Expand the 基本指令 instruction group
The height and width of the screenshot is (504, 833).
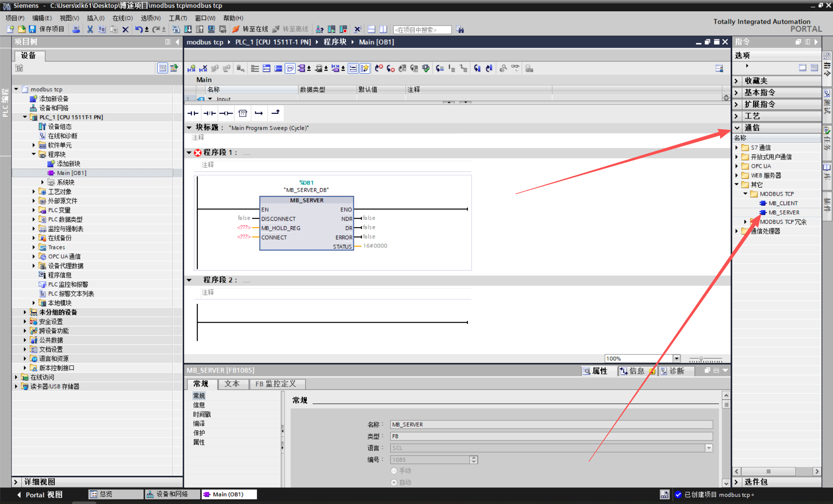(x=737, y=92)
